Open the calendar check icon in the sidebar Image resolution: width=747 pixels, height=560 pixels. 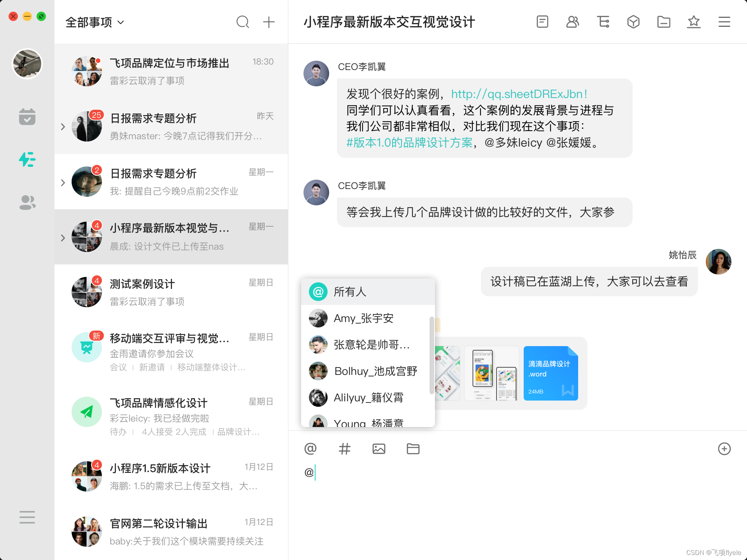click(27, 117)
